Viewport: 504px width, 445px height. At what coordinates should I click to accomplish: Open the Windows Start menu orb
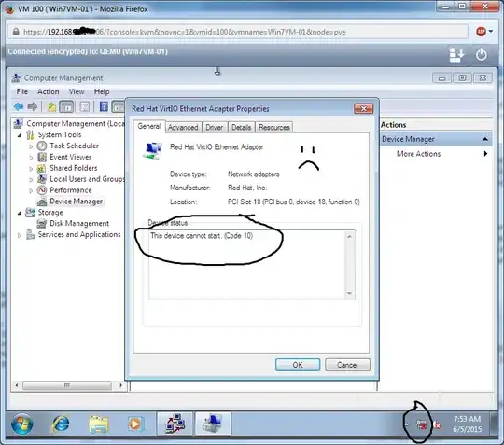(21, 424)
